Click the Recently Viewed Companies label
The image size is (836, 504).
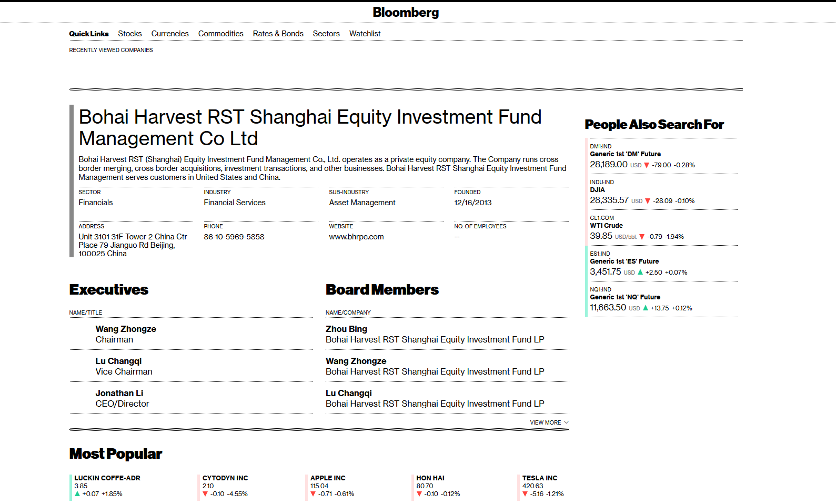(111, 50)
